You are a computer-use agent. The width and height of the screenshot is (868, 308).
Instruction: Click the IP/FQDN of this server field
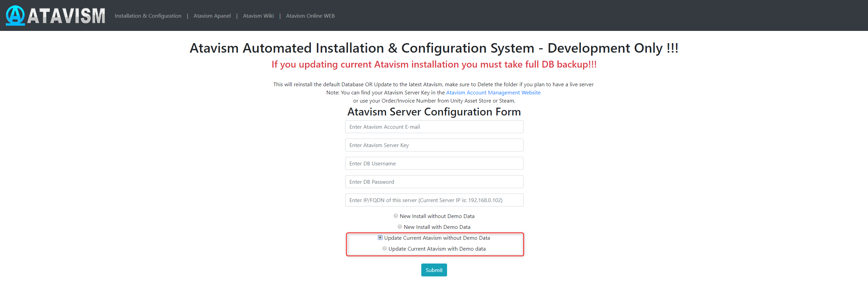coord(434,200)
